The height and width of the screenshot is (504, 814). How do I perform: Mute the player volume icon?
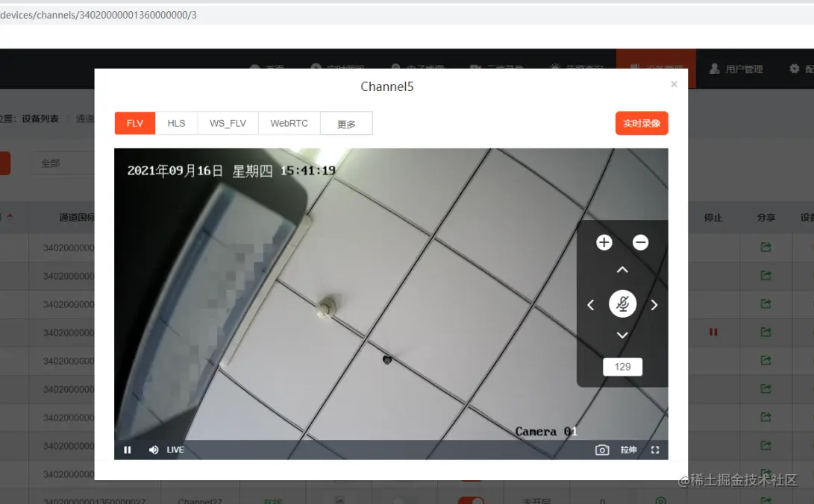tap(153, 450)
